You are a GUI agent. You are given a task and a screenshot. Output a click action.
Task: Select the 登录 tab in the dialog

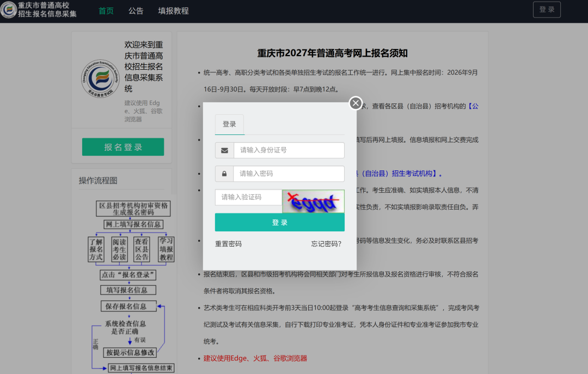(230, 125)
